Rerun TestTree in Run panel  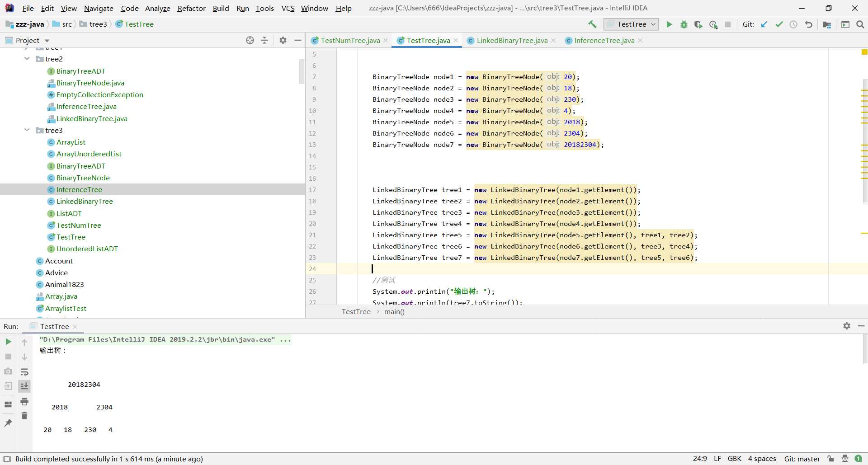(8, 342)
